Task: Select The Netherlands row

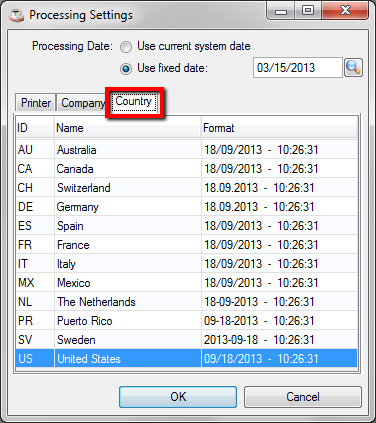Action: 186,302
